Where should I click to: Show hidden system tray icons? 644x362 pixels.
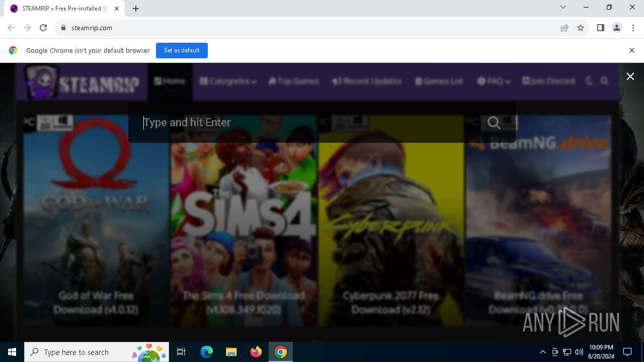pos(542,352)
